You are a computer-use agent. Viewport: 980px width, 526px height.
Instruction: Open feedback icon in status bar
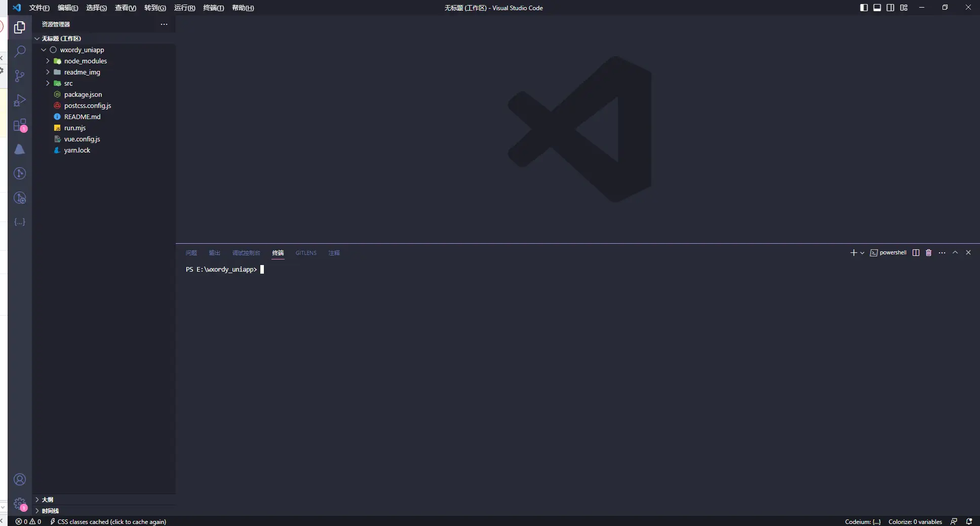coord(954,521)
